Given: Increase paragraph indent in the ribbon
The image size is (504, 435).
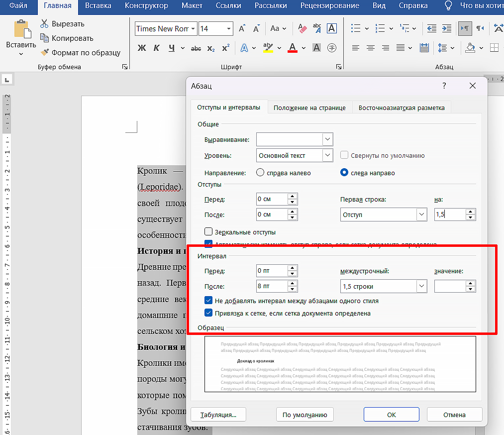Looking at the screenshot, I should 447,28.
